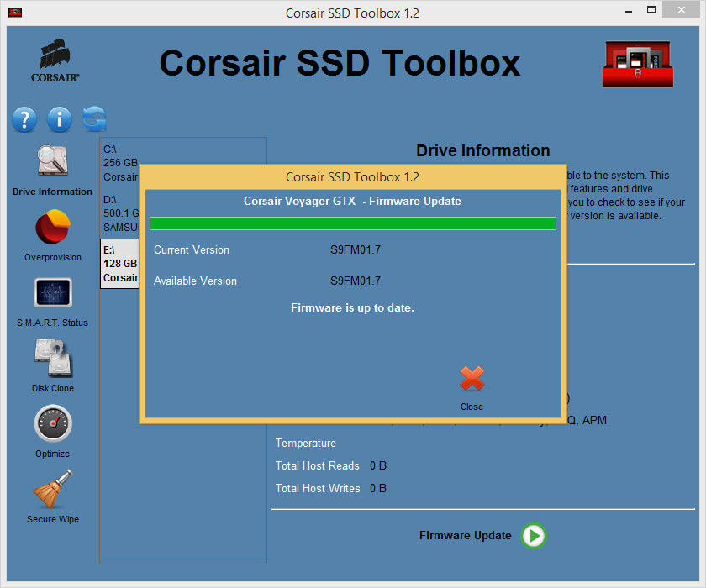Click the Drive Information heading

(x=483, y=150)
